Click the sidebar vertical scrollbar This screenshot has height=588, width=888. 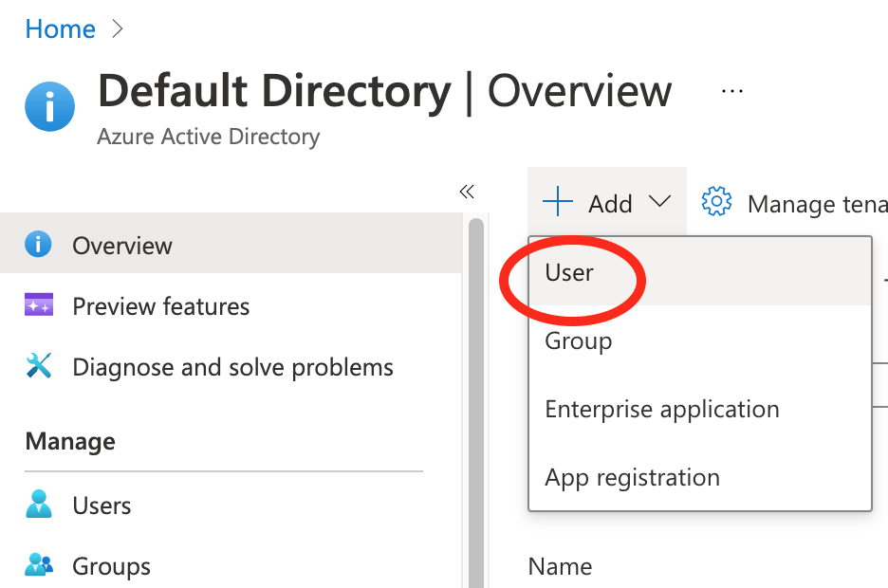click(x=475, y=398)
